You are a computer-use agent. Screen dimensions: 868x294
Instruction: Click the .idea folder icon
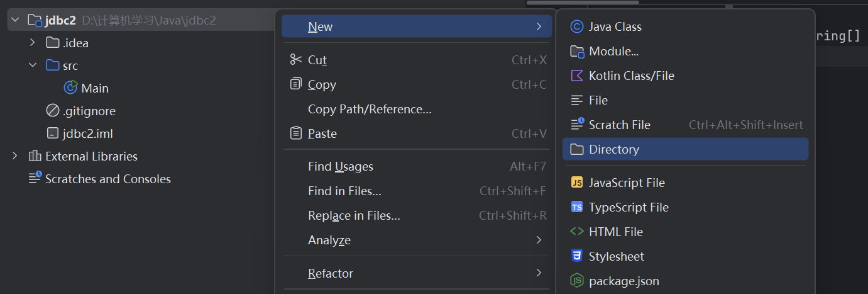click(x=53, y=43)
